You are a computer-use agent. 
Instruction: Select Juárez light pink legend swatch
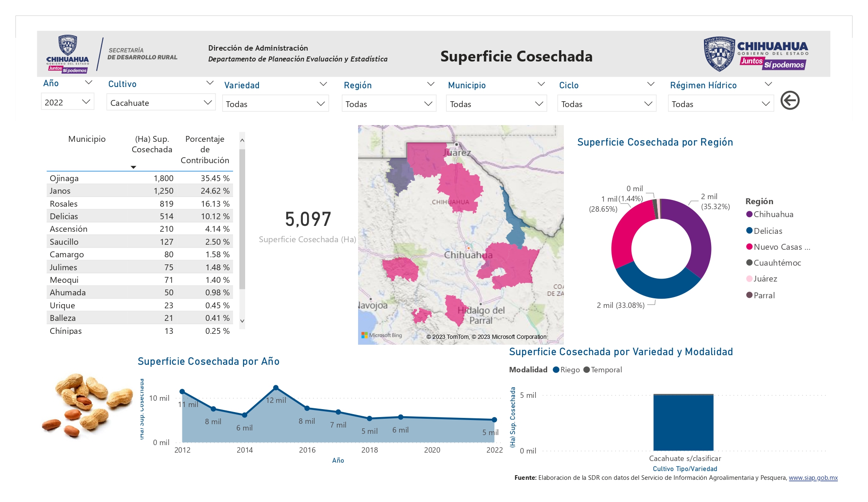[x=749, y=279]
